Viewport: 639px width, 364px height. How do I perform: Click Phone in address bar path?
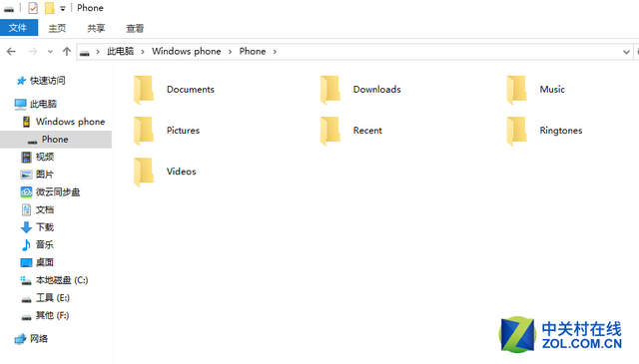pos(253,51)
